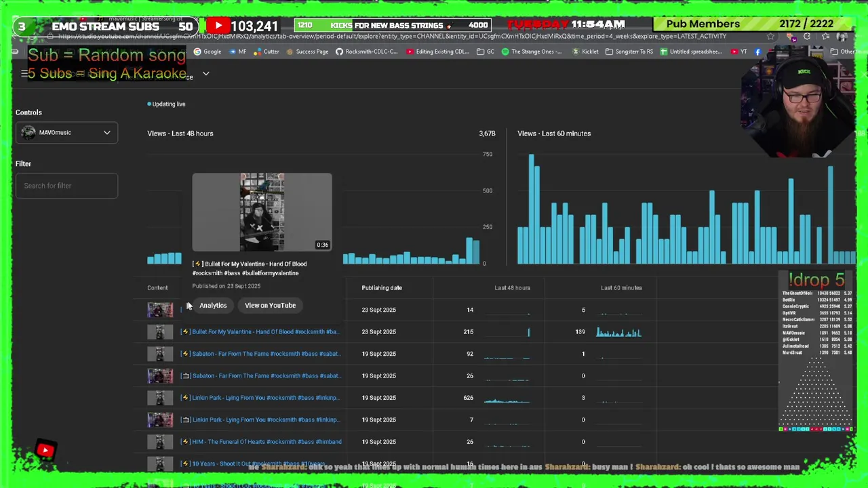
Task: Click the 19 Sept 2025 date in HIM row
Action: pos(378,442)
